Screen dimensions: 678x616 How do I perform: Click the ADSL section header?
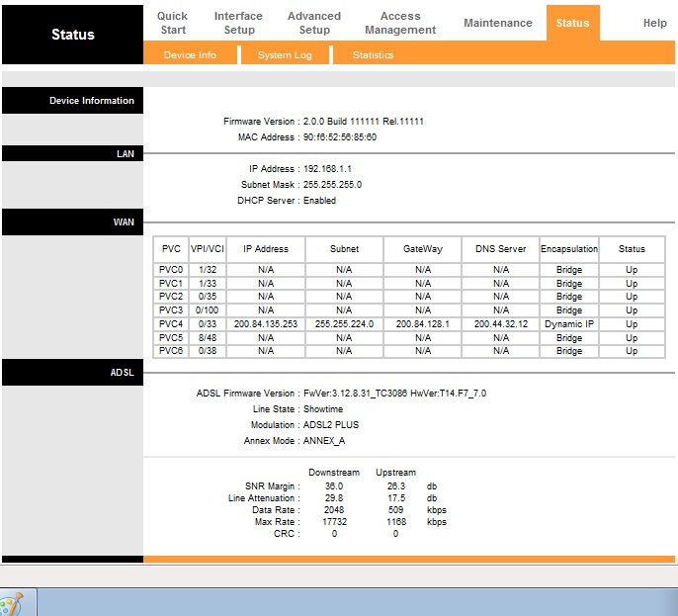click(73, 372)
